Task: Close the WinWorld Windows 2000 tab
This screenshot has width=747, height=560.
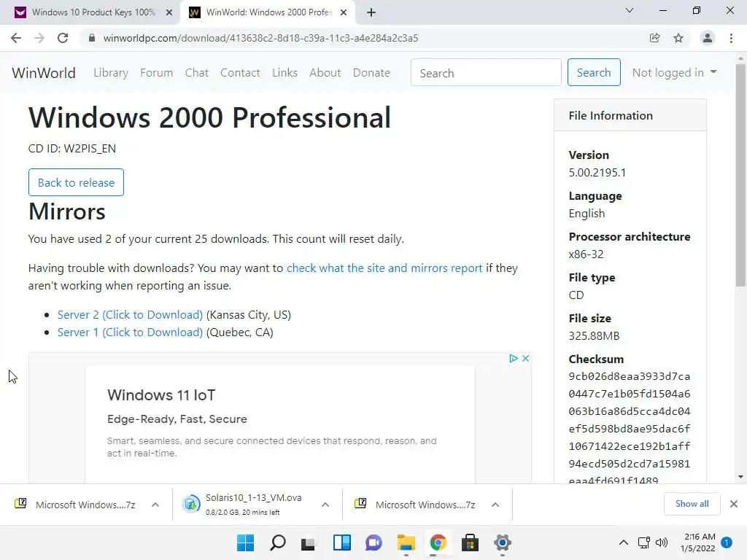Action: (344, 12)
